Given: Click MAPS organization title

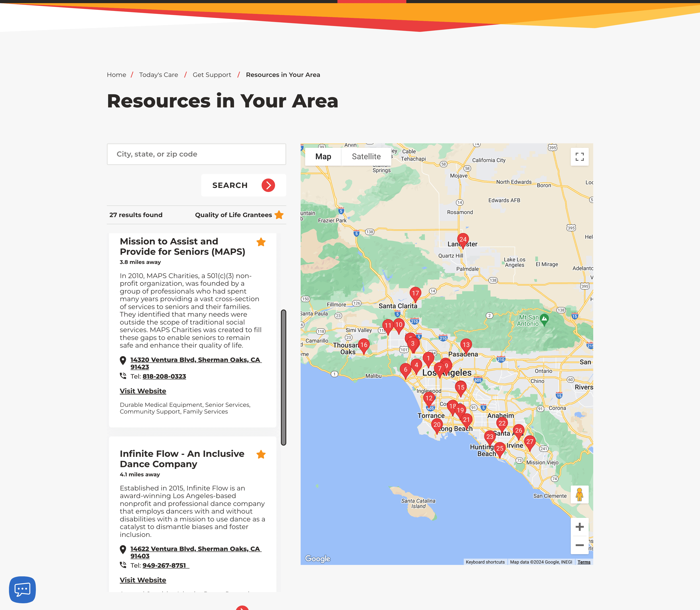Looking at the screenshot, I should [182, 246].
